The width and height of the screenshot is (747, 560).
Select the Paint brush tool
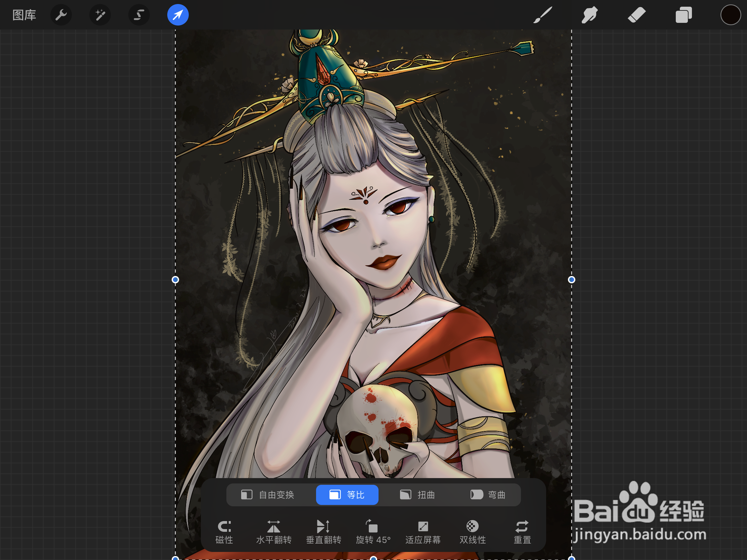point(543,15)
